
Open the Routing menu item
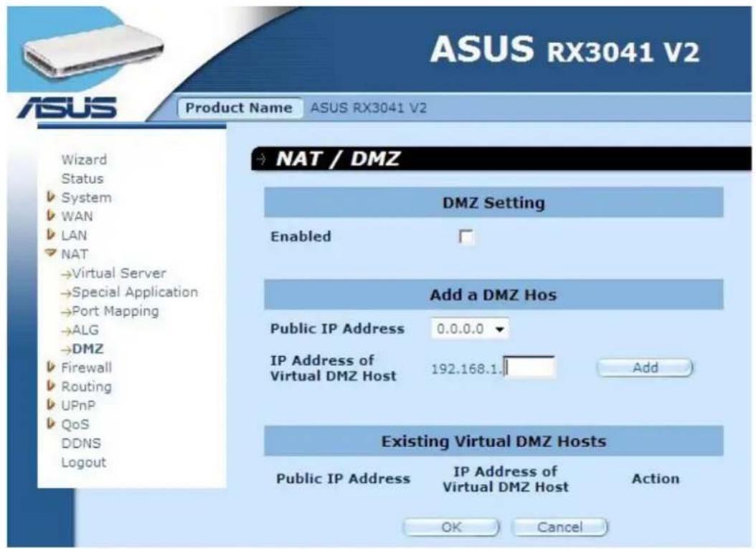coord(86,386)
